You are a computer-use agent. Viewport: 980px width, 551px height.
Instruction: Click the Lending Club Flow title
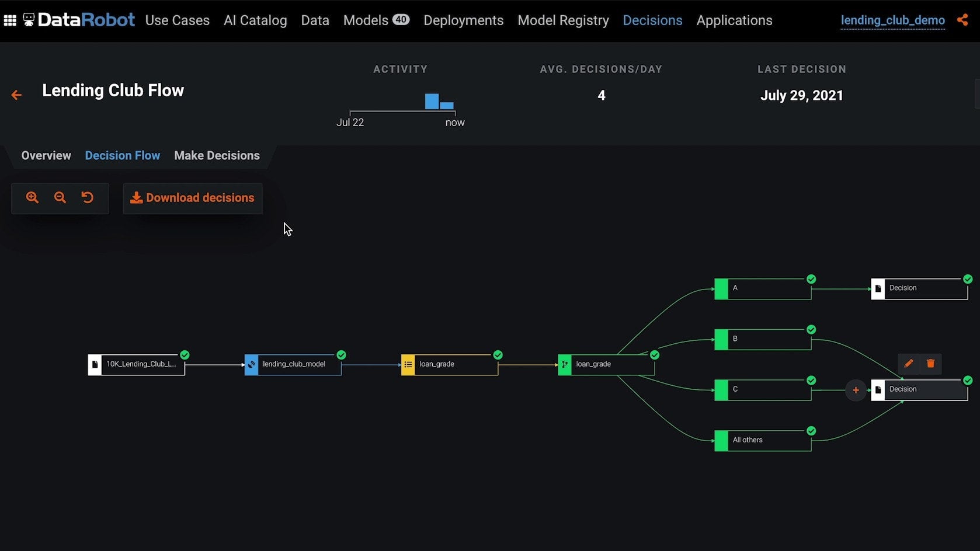point(113,90)
